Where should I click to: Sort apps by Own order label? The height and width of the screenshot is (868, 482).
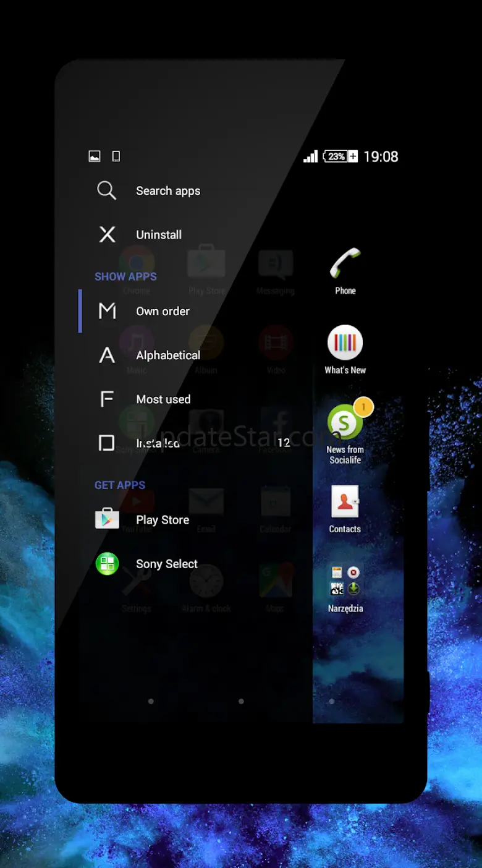[163, 311]
